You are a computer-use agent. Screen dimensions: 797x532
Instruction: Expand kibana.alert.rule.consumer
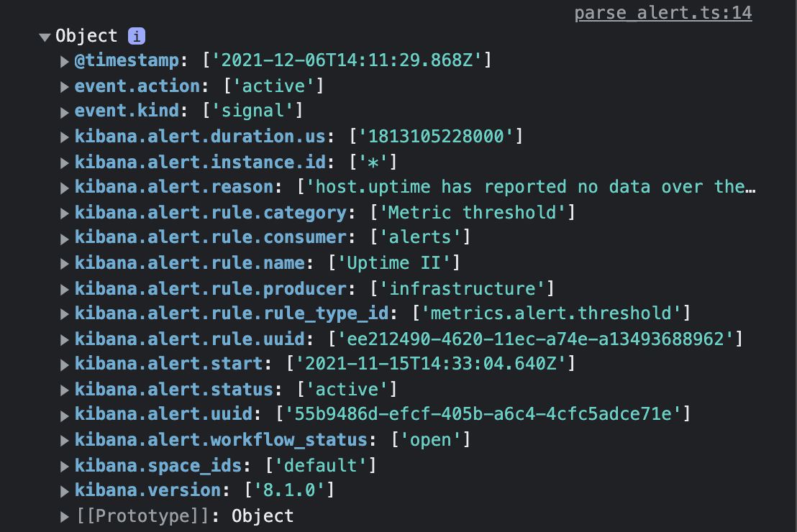(65, 237)
